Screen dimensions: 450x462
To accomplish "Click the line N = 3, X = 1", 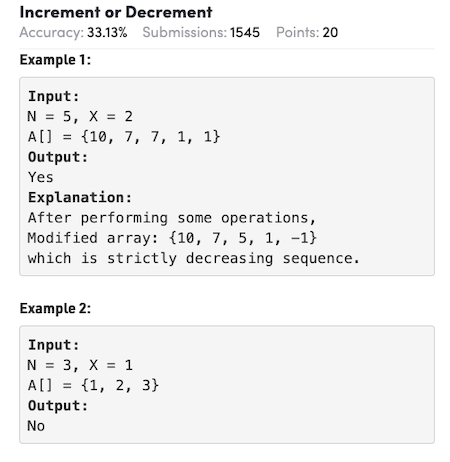I will (80, 365).
